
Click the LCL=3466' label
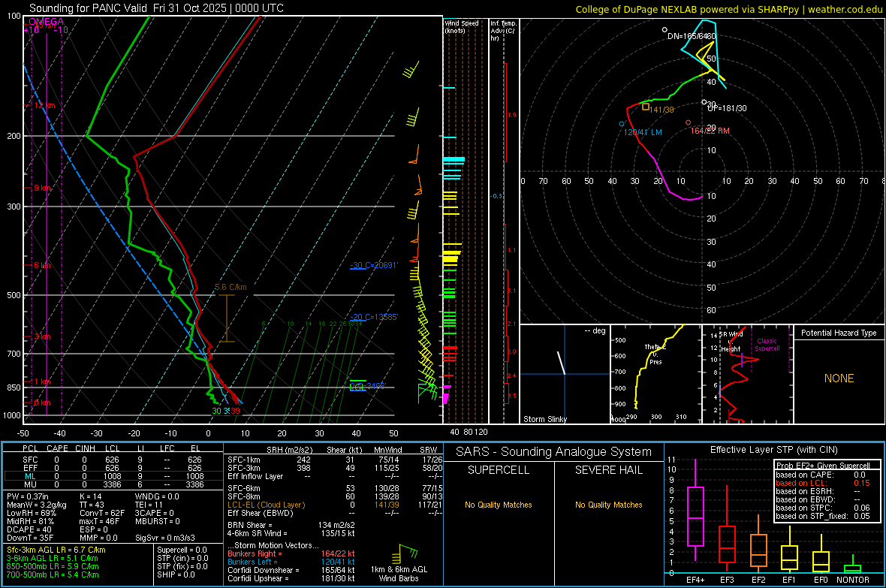(x=367, y=386)
